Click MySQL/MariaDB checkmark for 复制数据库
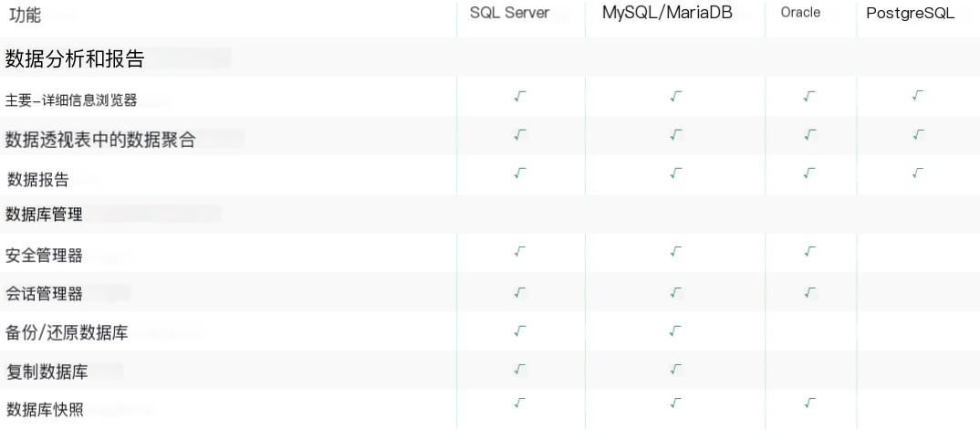Screen dimensions: 980x440 pyautogui.click(x=675, y=370)
